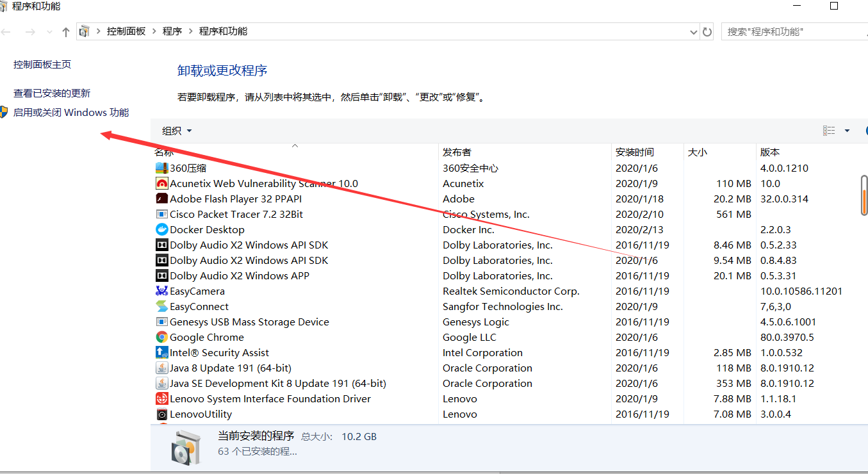Click the program disc icon in details pane

186,446
